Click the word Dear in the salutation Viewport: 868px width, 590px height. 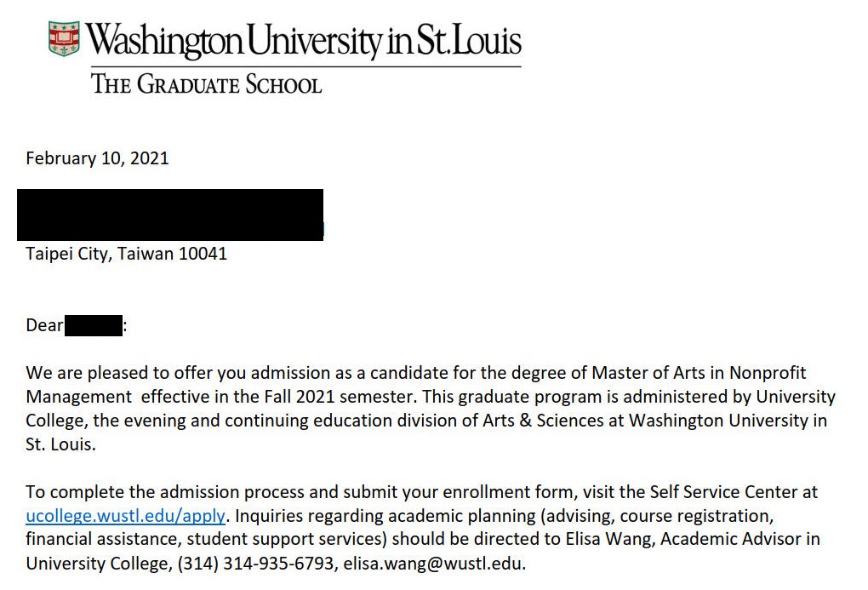44,326
